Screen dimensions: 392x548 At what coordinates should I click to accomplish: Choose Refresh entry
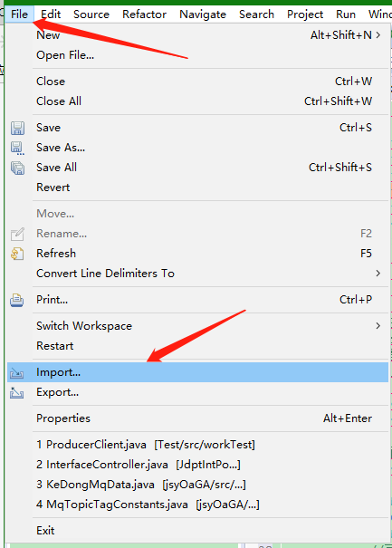(x=197, y=254)
